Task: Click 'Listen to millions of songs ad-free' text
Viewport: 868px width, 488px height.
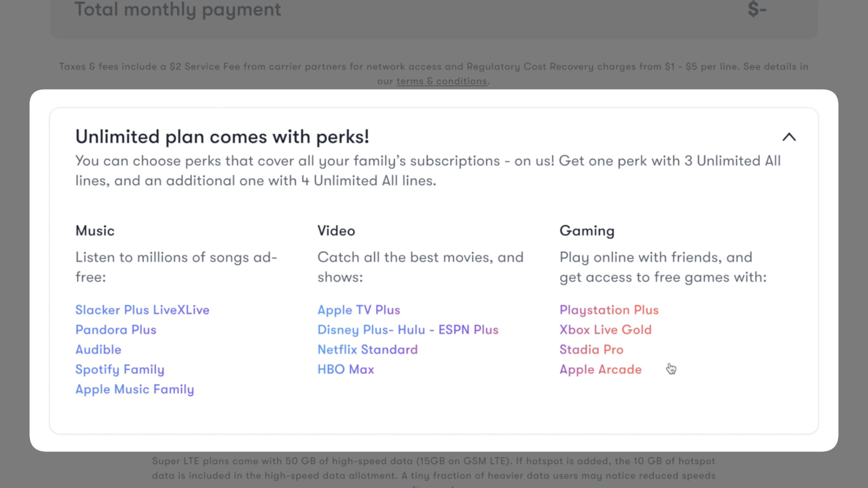Action: (176, 267)
